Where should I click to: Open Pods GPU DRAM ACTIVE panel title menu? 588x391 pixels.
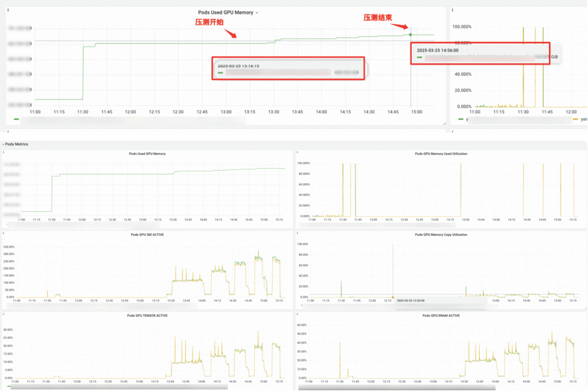pyautogui.click(x=441, y=316)
